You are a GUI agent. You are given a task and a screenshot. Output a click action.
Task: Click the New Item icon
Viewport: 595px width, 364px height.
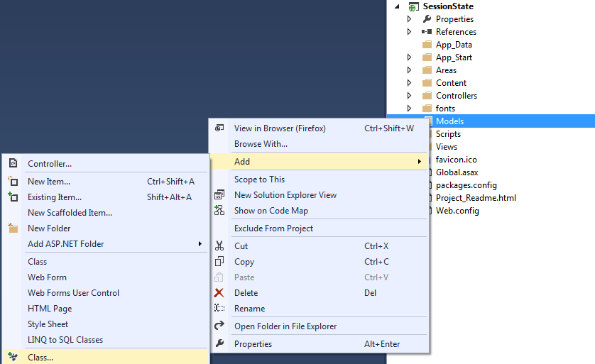[x=13, y=182]
